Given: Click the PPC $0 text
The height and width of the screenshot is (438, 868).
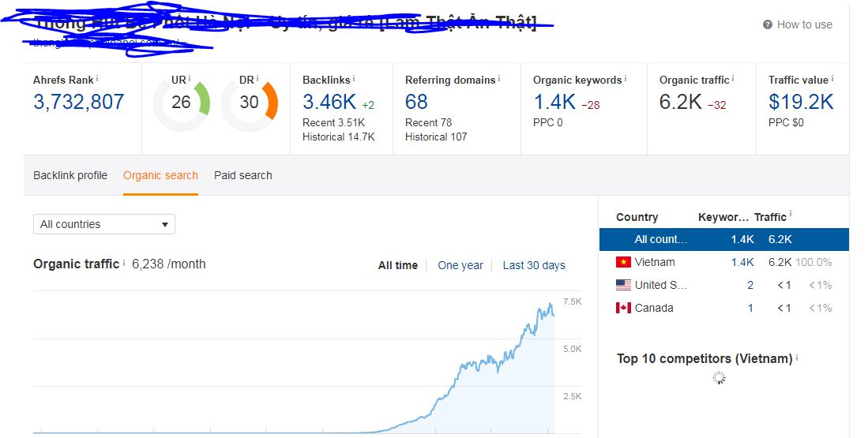Looking at the screenshot, I should pyautogui.click(x=786, y=123).
